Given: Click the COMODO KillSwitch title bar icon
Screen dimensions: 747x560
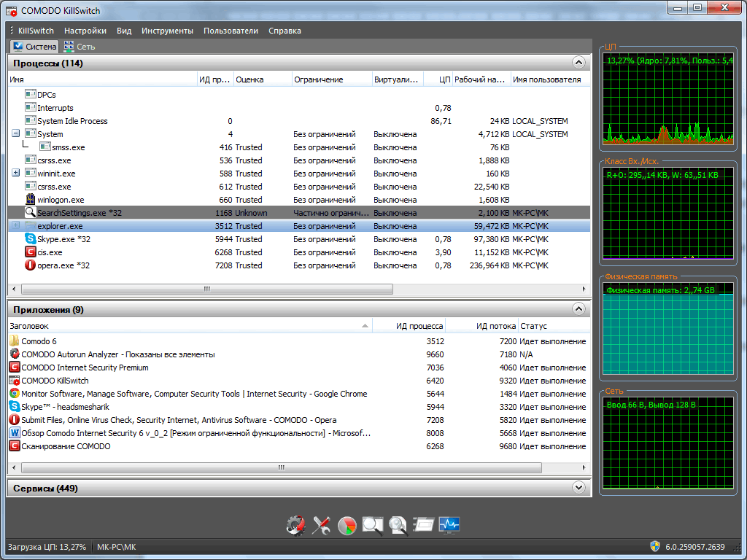Looking at the screenshot, I should pos(12,10).
